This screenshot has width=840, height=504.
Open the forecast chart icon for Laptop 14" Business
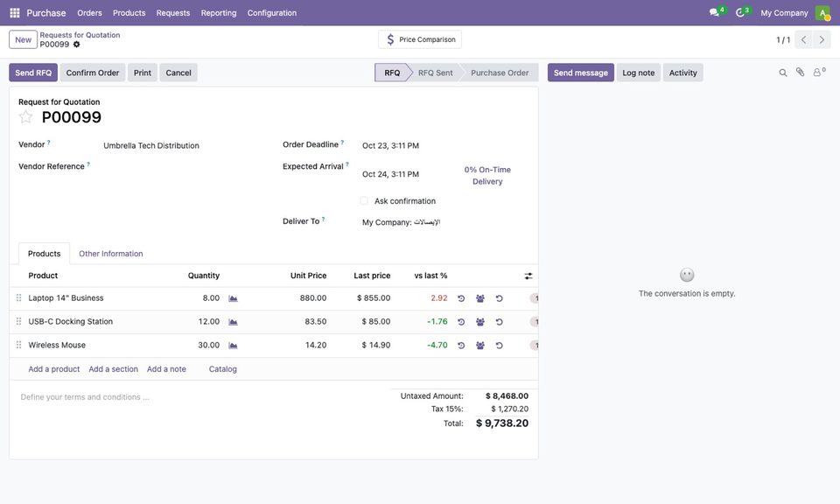tap(233, 298)
